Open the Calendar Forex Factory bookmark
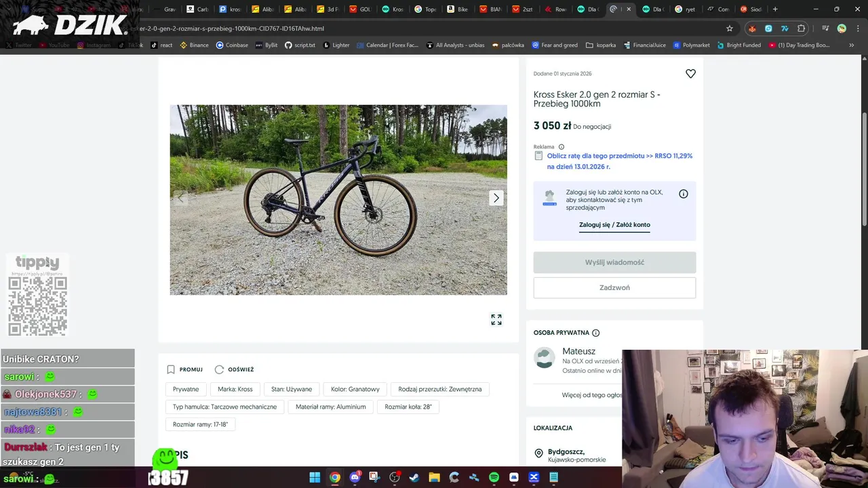The height and width of the screenshot is (488, 868). (387, 45)
